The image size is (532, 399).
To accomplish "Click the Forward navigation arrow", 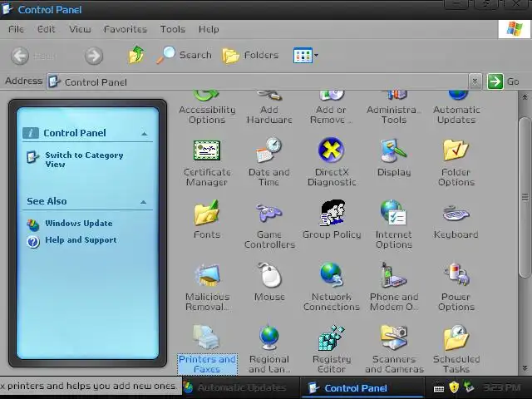I will 94,56.
